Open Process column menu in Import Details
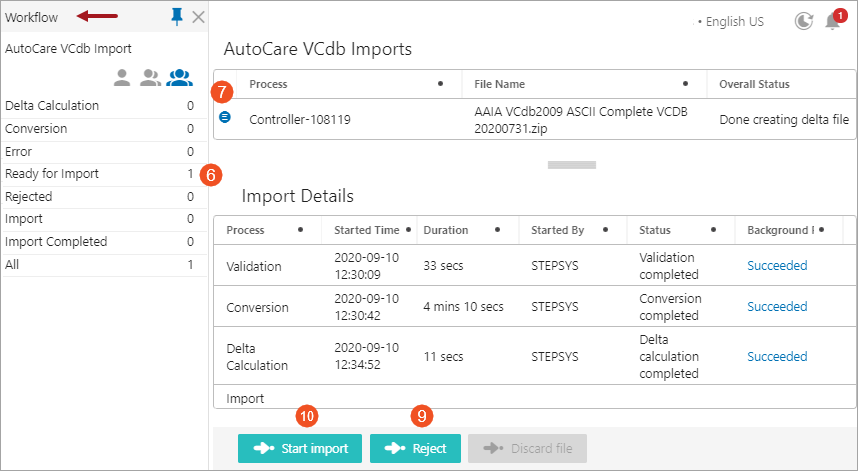858x471 pixels. point(300,230)
